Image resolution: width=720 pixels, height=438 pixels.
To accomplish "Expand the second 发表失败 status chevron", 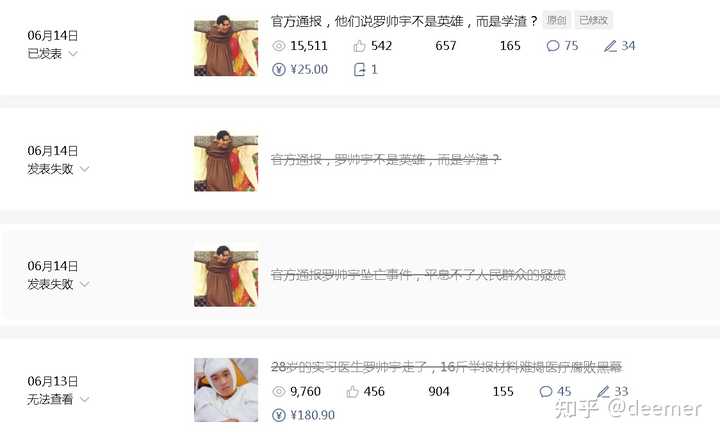I will [84, 285].
